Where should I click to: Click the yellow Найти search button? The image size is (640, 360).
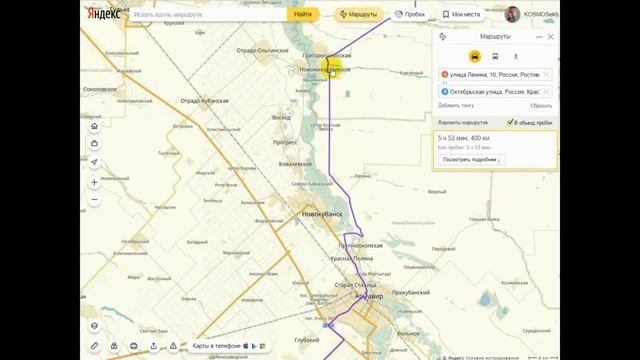click(302, 14)
